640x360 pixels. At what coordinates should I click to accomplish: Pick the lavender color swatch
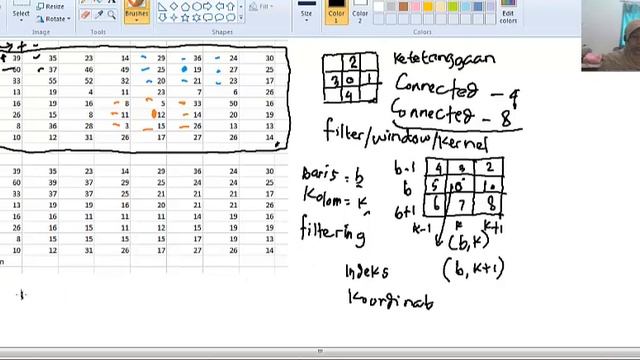coord(490,7)
